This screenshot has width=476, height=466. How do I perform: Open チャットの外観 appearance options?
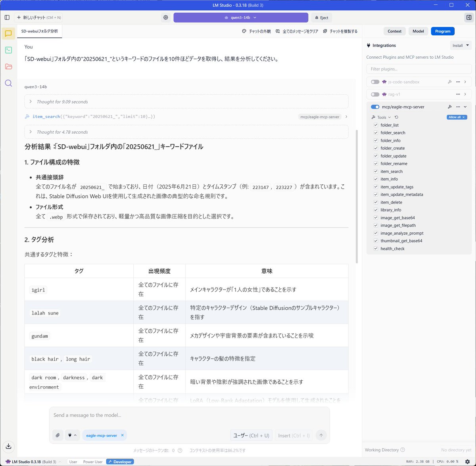click(256, 31)
